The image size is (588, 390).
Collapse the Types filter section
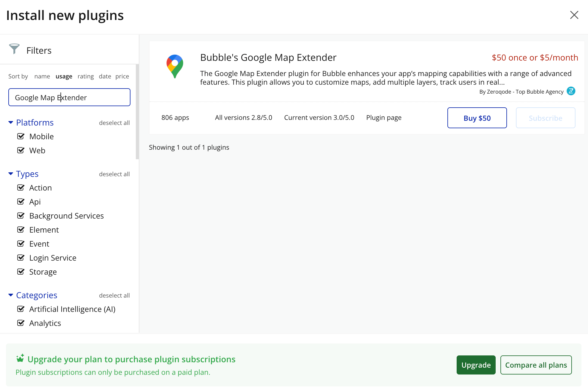coord(11,174)
